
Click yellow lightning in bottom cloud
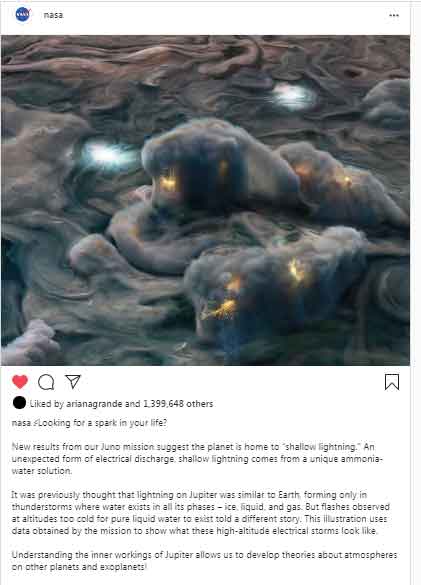coord(221,310)
